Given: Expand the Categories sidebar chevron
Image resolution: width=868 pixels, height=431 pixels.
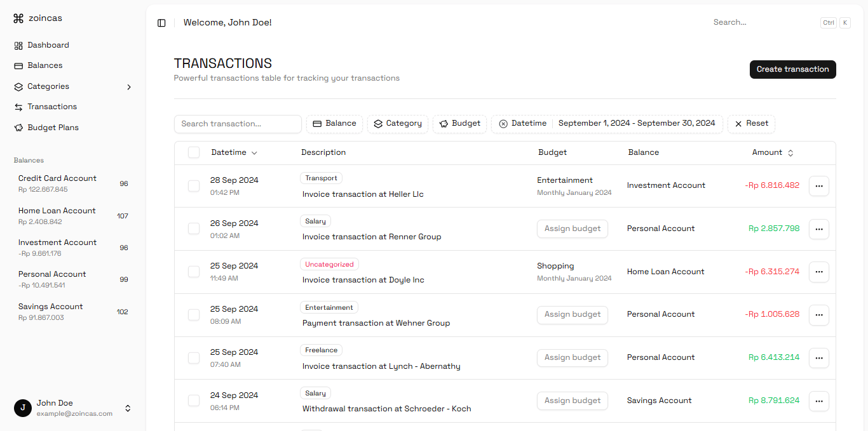Looking at the screenshot, I should click(129, 87).
